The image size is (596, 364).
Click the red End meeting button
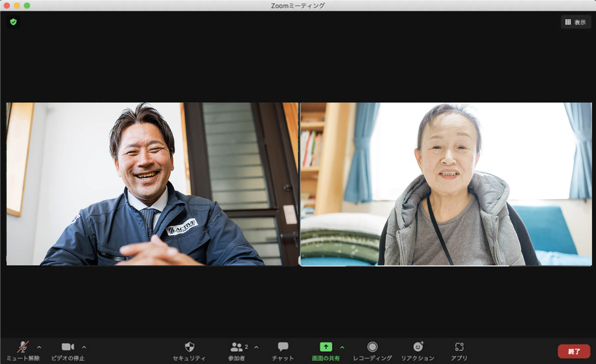tap(574, 351)
